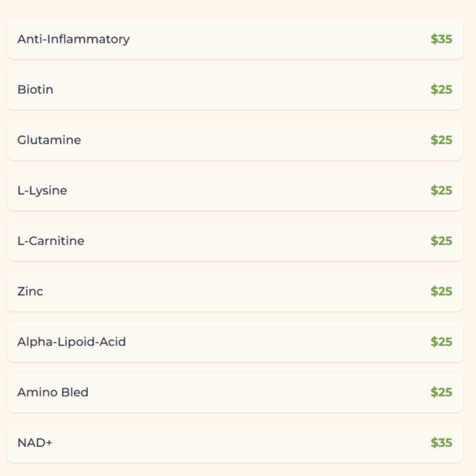The image size is (476, 476).
Task: Click the $25 price for Amino Bled
Action: click(441, 392)
